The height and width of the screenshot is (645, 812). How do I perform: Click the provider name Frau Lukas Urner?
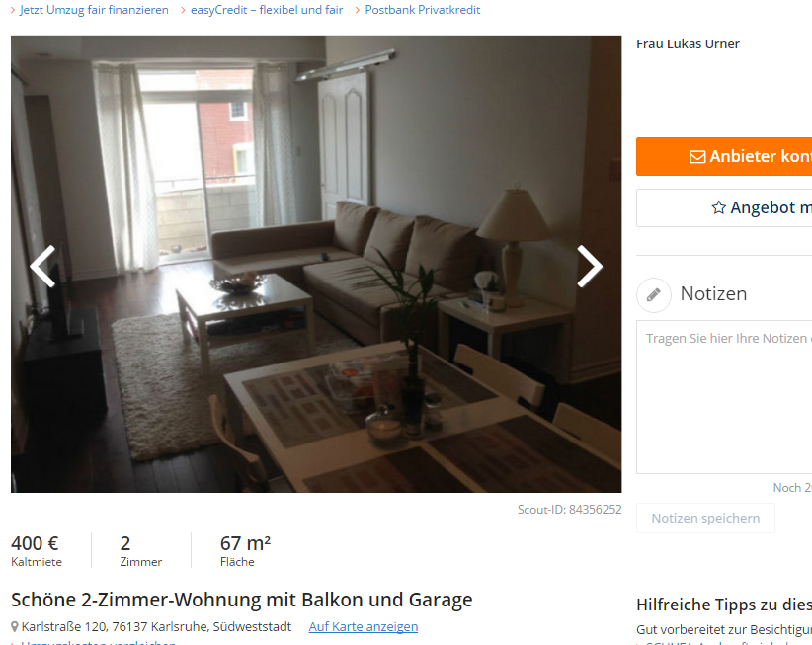tap(688, 44)
